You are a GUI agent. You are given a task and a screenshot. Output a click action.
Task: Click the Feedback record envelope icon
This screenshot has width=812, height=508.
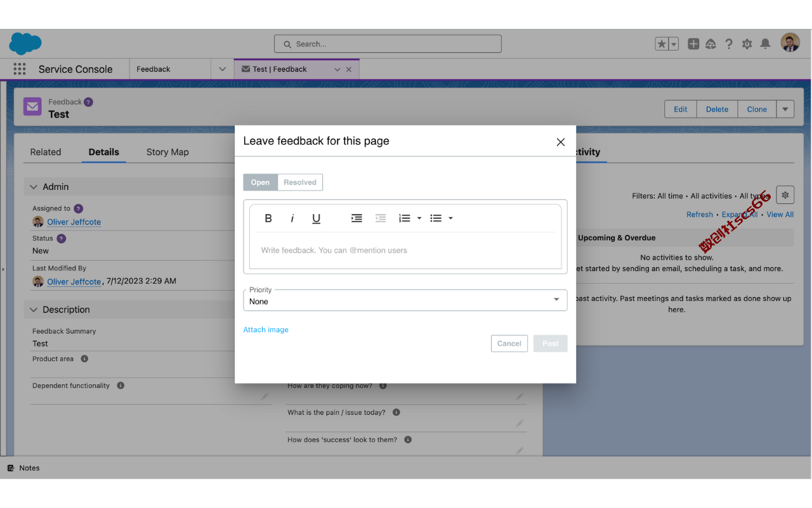[32, 107]
